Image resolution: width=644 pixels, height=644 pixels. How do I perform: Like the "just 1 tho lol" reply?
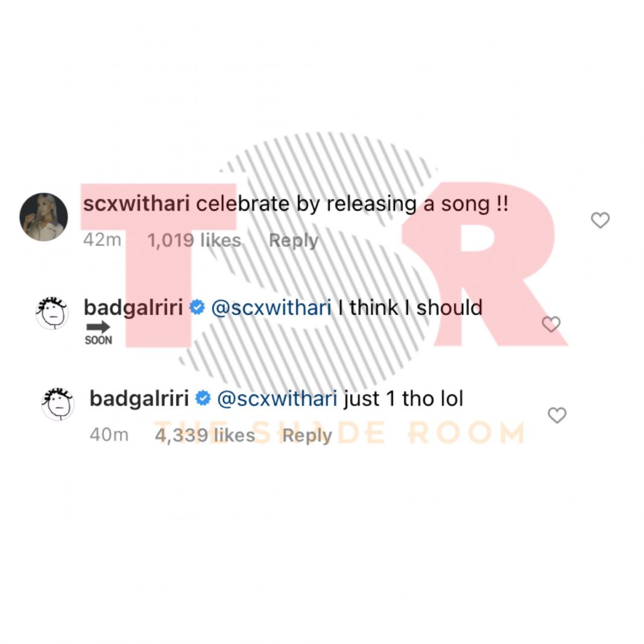point(557,415)
